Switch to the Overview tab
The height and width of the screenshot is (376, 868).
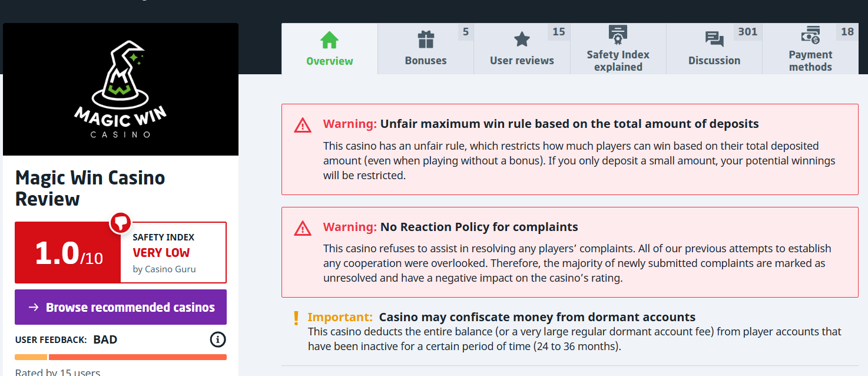click(x=329, y=49)
